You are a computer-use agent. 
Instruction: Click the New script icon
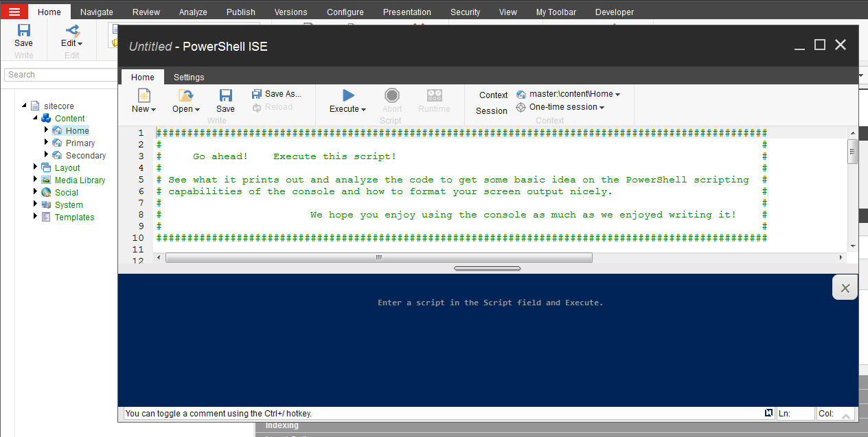pyautogui.click(x=144, y=96)
